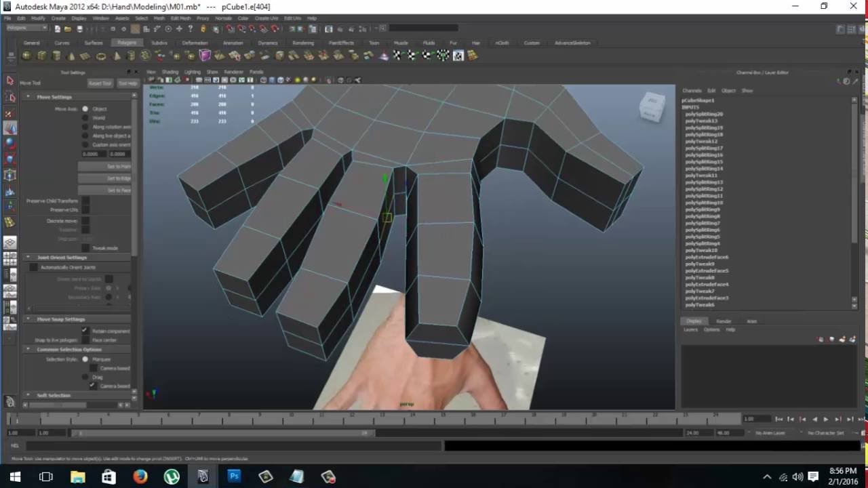Image resolution: width=868 pixels, height=488 pixels.
Task: Select polySplitRing20 in channel box inputs
Action: (704, 114)
